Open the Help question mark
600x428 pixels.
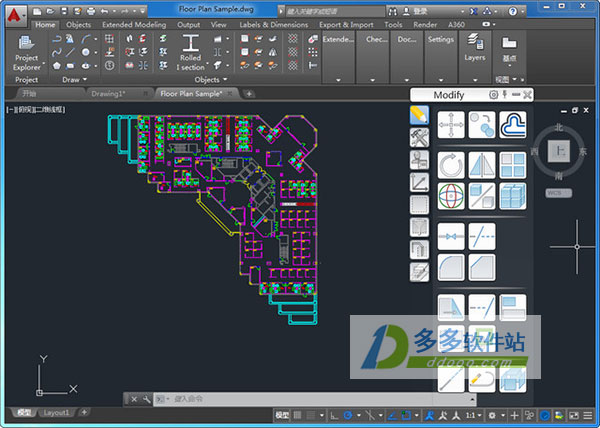[x=512, y=11]
